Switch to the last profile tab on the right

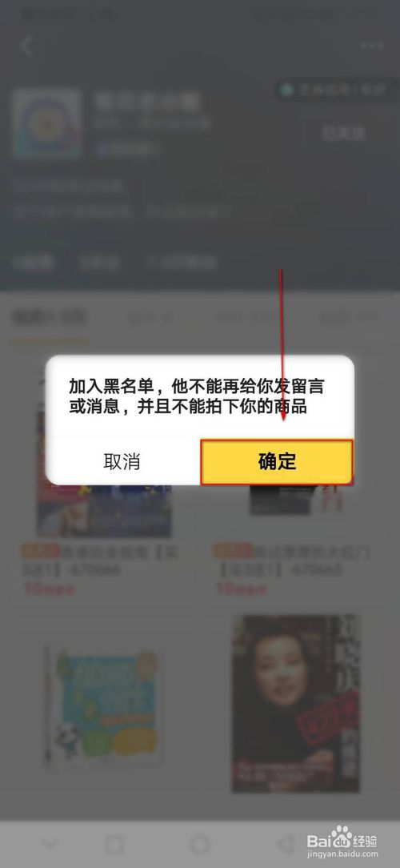[x=350, y=318]
